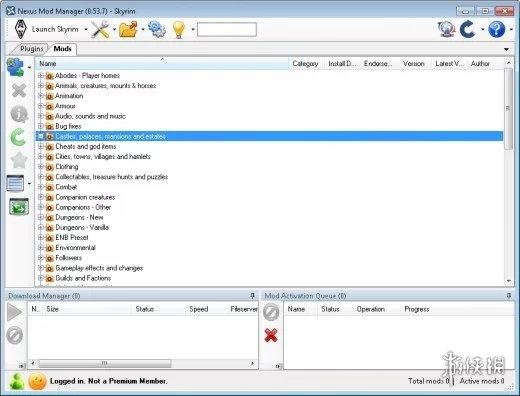Select Gameplay effects and changes category
520x396 pixels.
click(x=269, y=268)
